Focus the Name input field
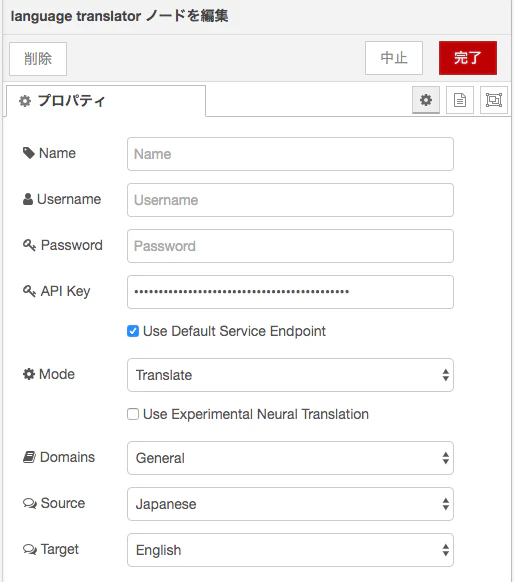The image size is (514, 582). coord(290,154)
